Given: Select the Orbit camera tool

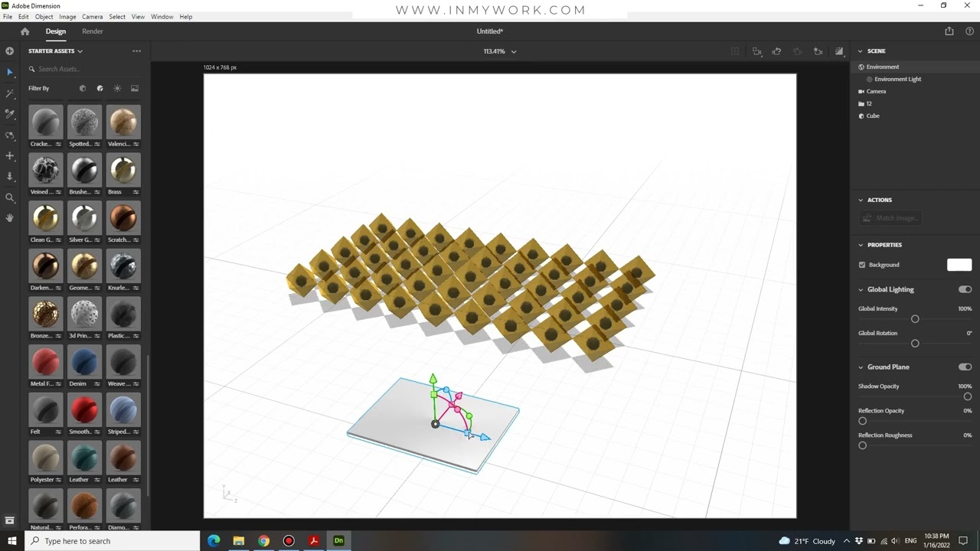Looking at the screenshot, I should click(10, 135).
